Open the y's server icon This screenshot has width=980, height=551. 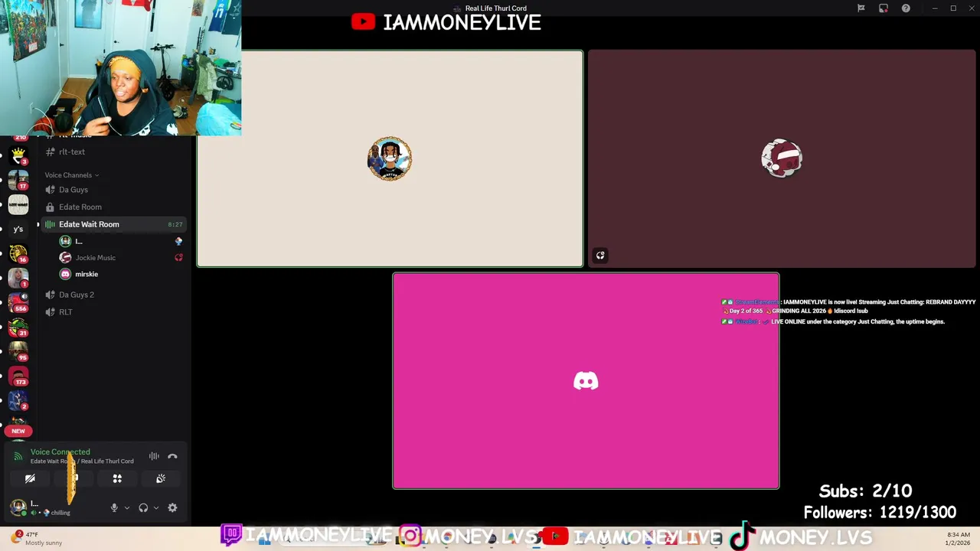tap(18, 229)
